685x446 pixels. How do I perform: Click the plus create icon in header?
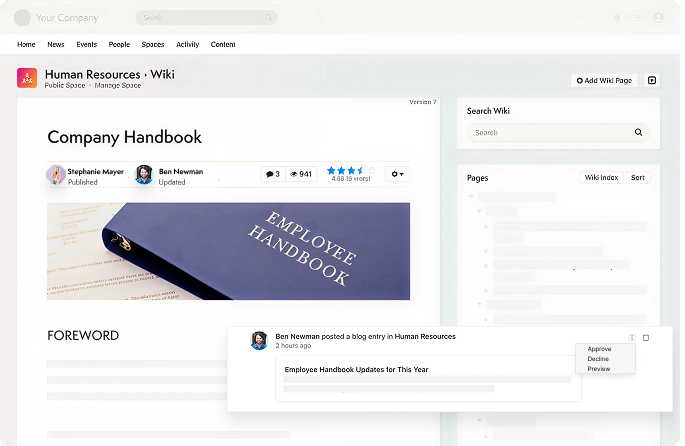tap(638, 18)
